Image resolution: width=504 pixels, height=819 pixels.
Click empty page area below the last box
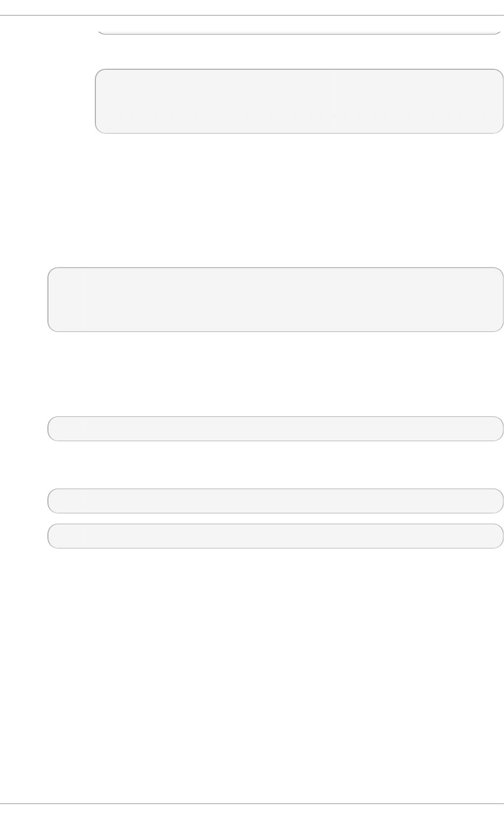click(x=275, y=668)
